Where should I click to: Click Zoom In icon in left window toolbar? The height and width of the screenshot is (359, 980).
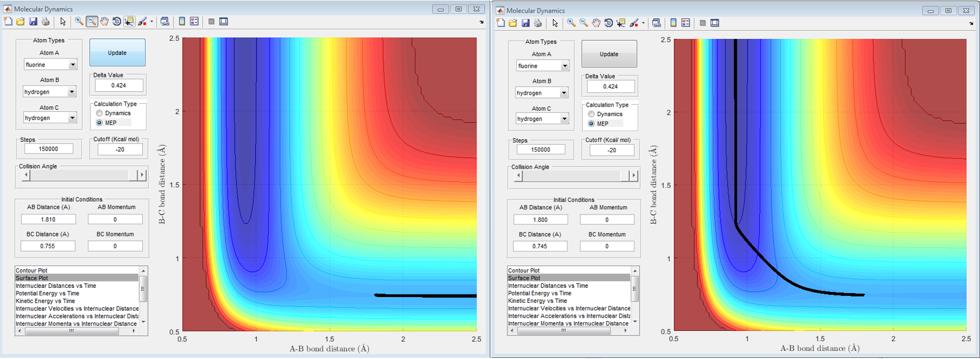[79, 22]
